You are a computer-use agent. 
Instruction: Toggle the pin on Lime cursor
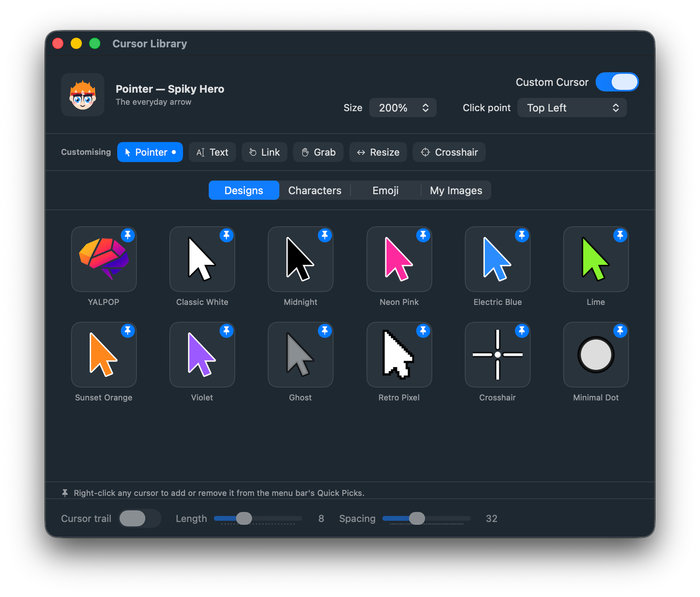620,235
